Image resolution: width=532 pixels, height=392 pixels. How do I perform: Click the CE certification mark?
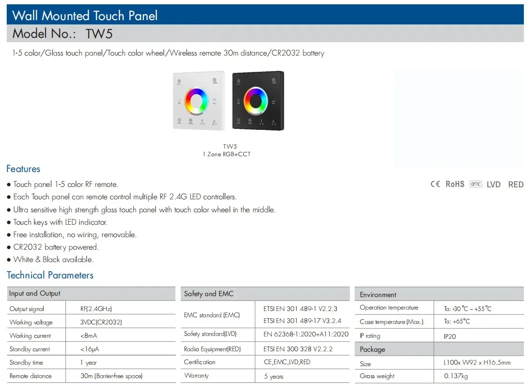pyautogui.click(x=435, y=184)
